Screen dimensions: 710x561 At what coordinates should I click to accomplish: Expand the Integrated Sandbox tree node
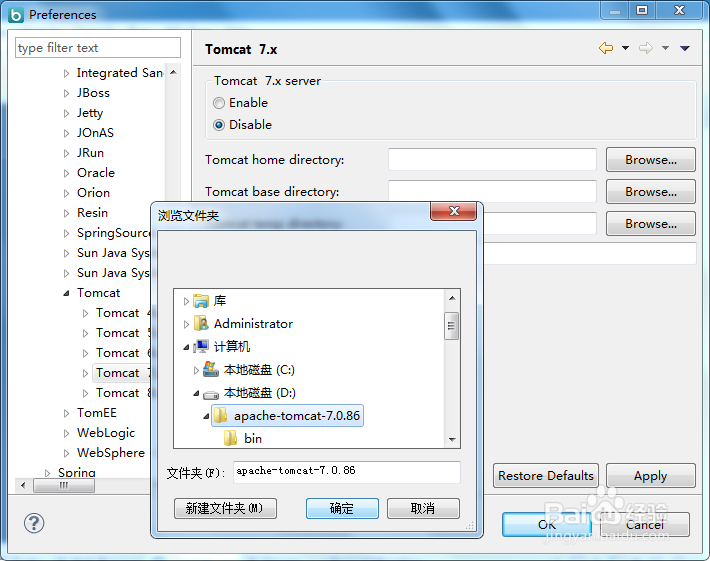(x=66, y=73)
